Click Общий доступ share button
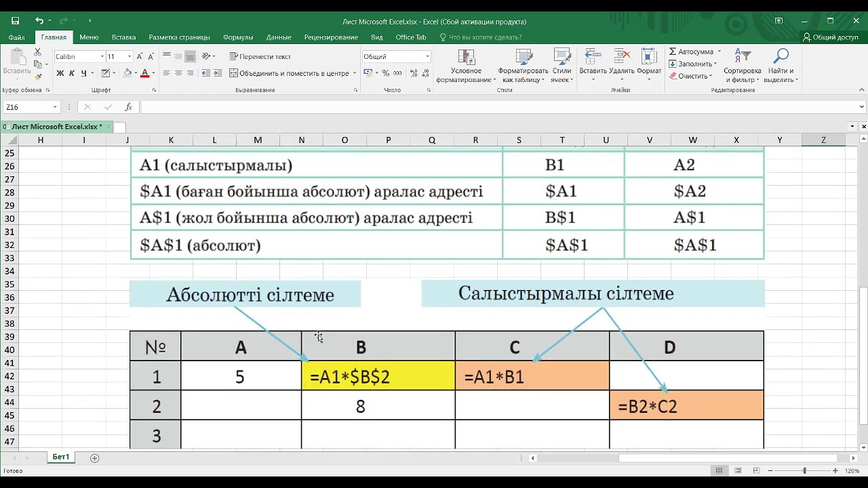 point(831,37)
